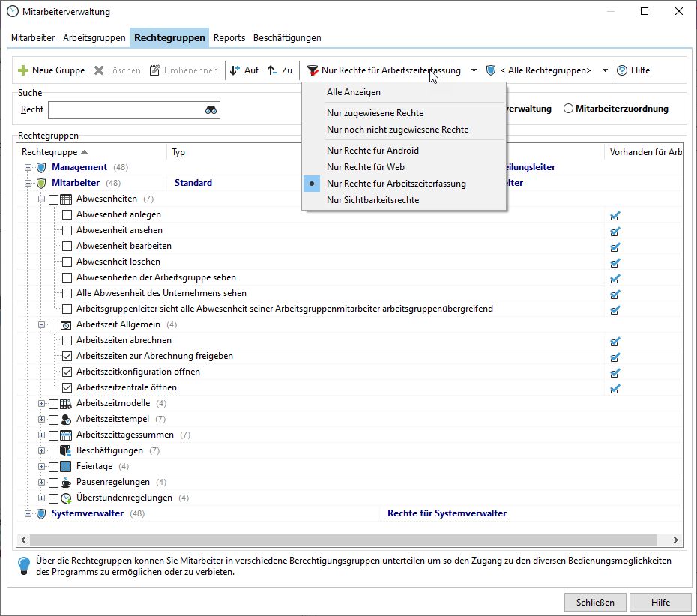The height and width of the screenshot is (616, 697).
Task: Open Hilfe via the question mark icon
Action: coord(622,70)
